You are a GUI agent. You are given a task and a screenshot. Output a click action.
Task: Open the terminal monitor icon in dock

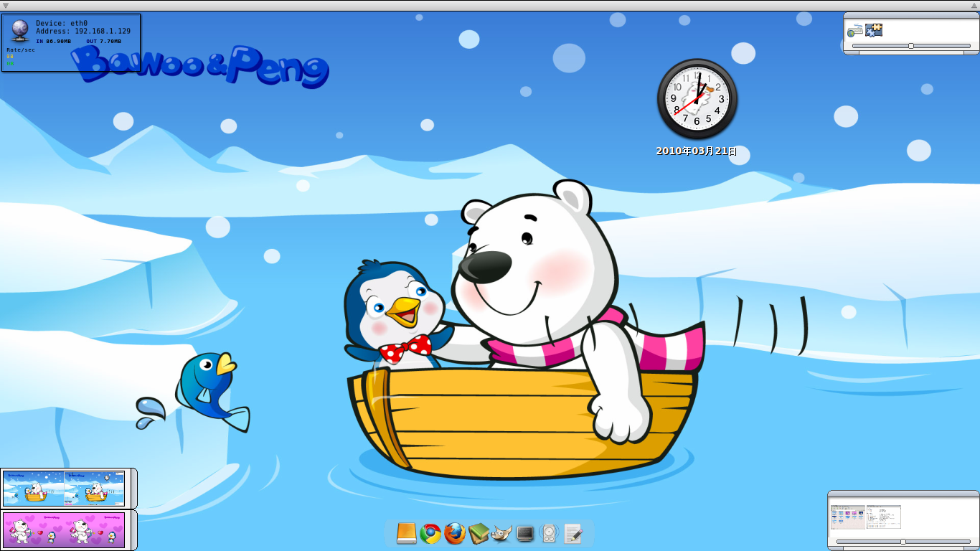tap(525, 533)
